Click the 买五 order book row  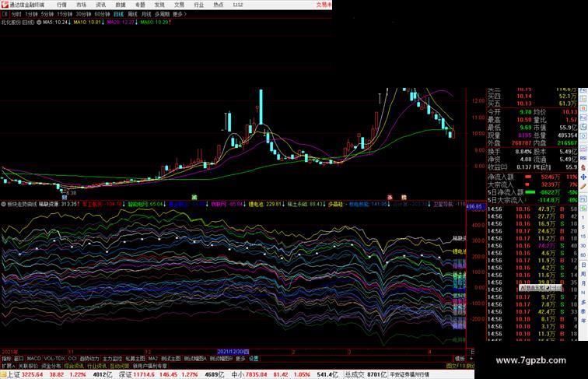click(532, 104)
